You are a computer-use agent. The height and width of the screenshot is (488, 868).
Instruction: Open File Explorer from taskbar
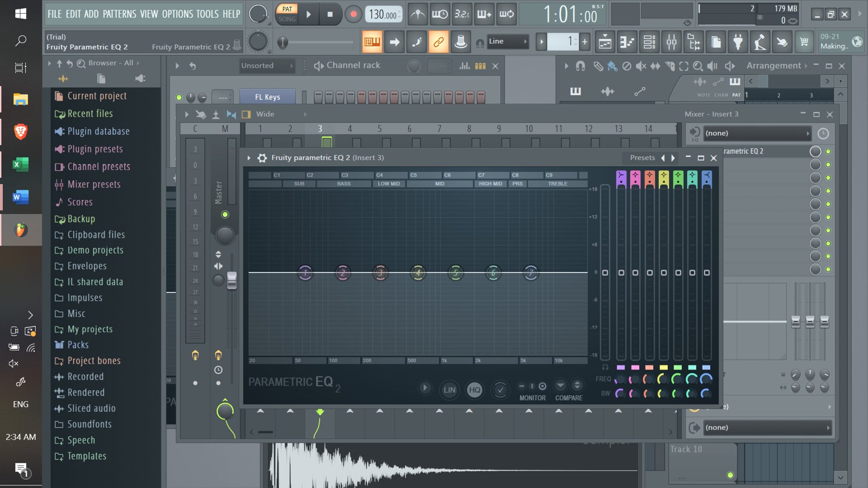(21, 99)
